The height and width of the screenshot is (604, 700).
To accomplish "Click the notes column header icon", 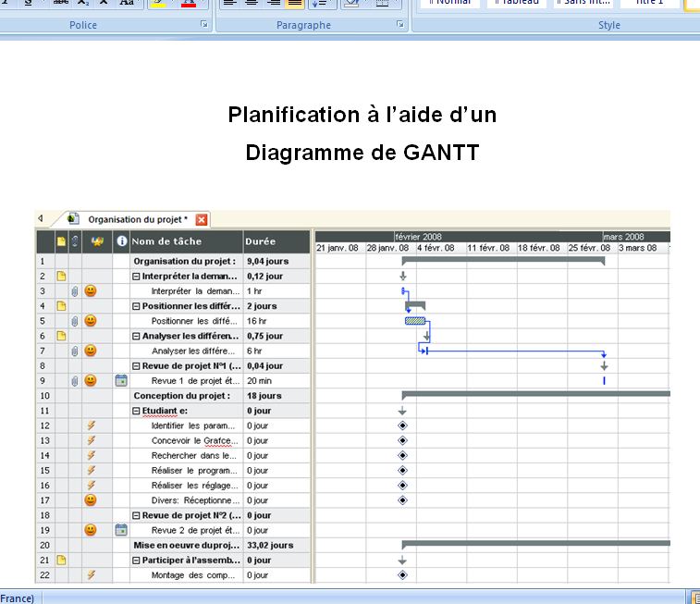I will click(x=61, y=241).
